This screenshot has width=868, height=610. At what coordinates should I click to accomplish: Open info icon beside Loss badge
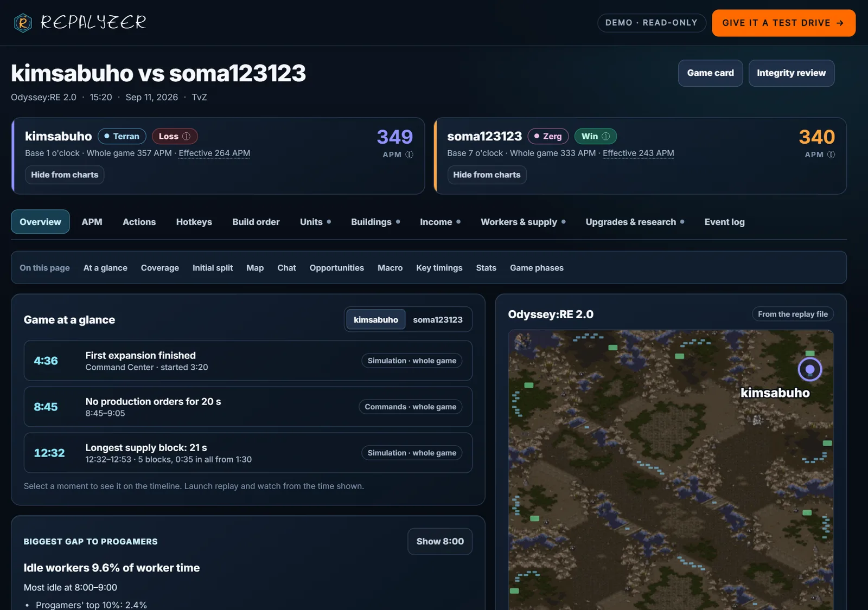tap(186, 137)
